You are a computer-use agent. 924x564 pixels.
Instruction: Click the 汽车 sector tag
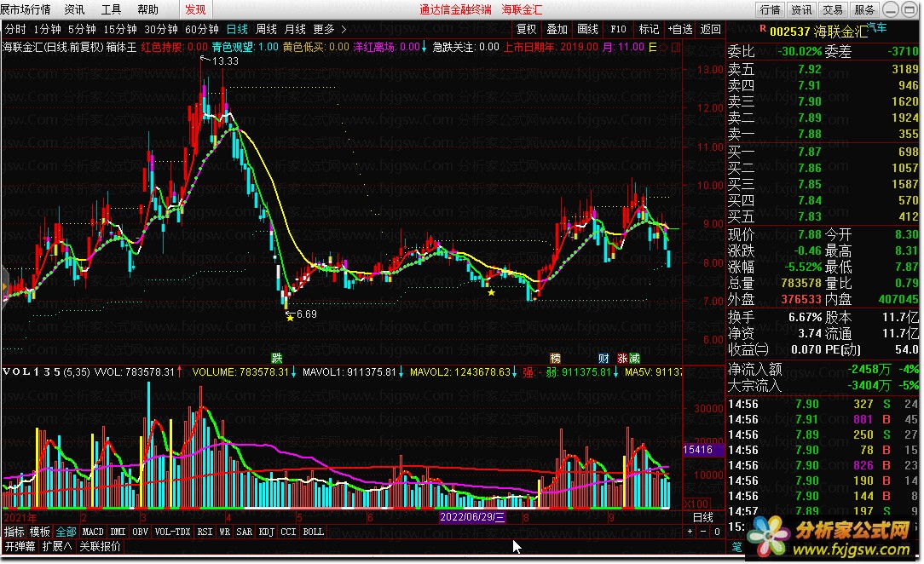877,27
